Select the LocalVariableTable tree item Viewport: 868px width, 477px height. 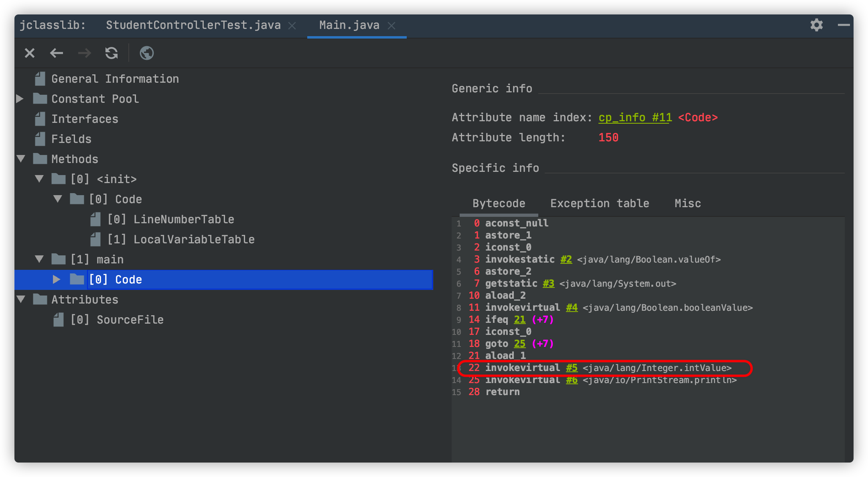[x=181, y=239]
